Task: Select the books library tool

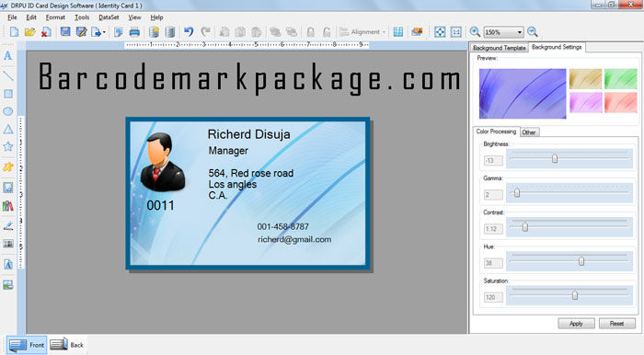Action: (7, 206)
